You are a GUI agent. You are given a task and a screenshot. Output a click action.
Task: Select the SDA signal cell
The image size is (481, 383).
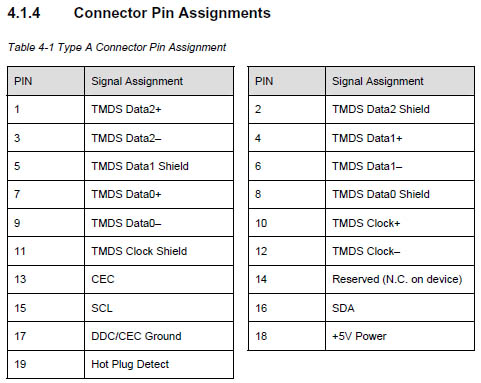pyautogui.click(x=400, y=308)
